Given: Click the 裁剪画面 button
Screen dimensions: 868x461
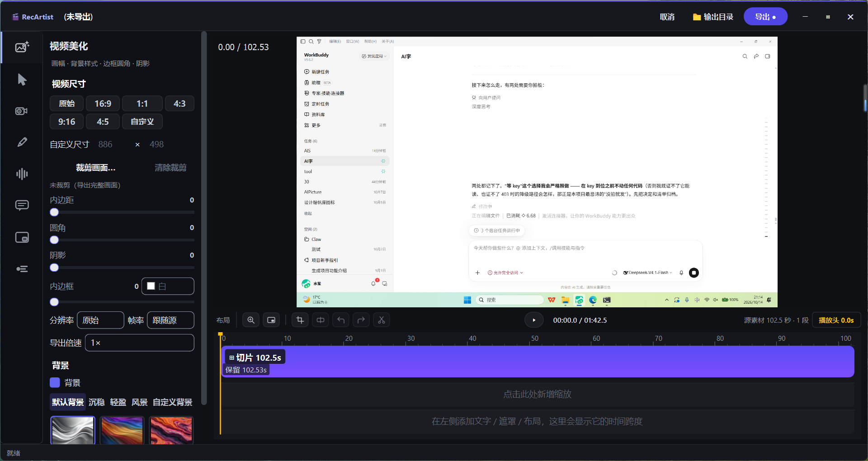Looking at the screenshot, I should point(95,168).
